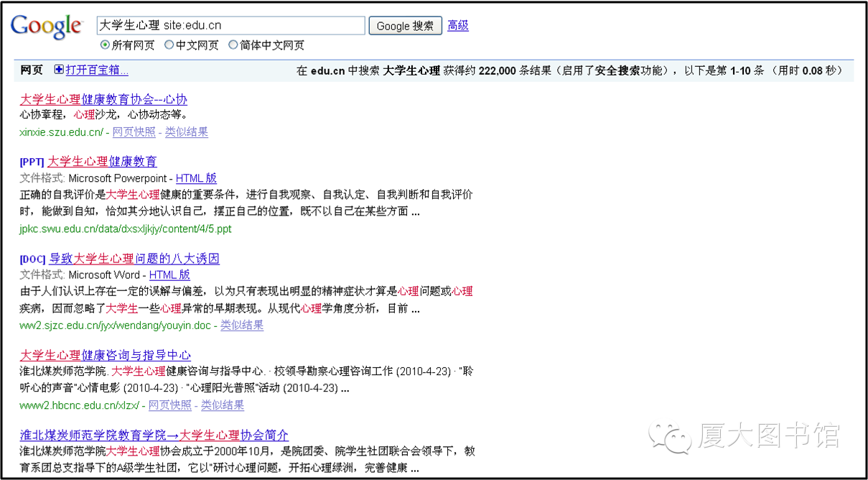Select the 所有网页 radio button
868x480 pixels.
point(105,45)
